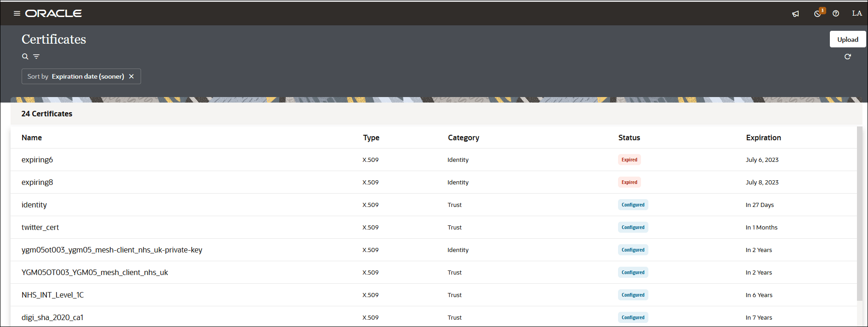
Task: Click the Expiration column header
Action: [x=763, y=138]
